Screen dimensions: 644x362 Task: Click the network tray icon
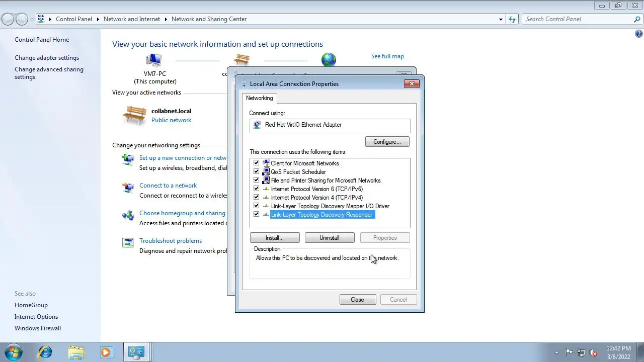pos(581,352)
